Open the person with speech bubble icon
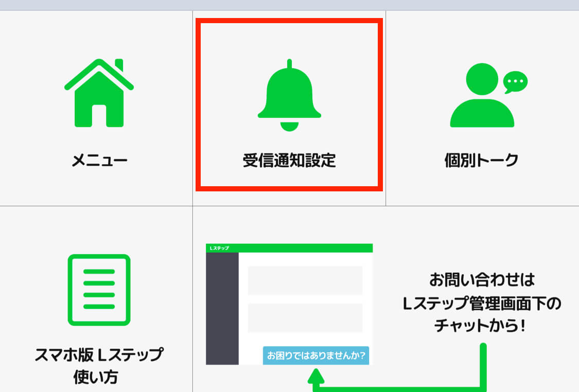The image size is (579, 392). pyautogui.click(x=488, y=95)
